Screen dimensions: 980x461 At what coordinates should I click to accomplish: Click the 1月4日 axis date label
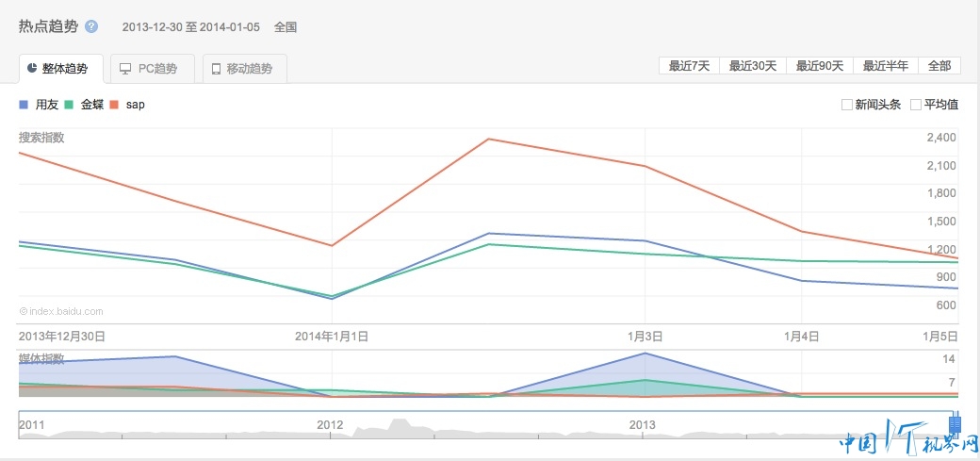pyautogui.click(x=801, y=337)
